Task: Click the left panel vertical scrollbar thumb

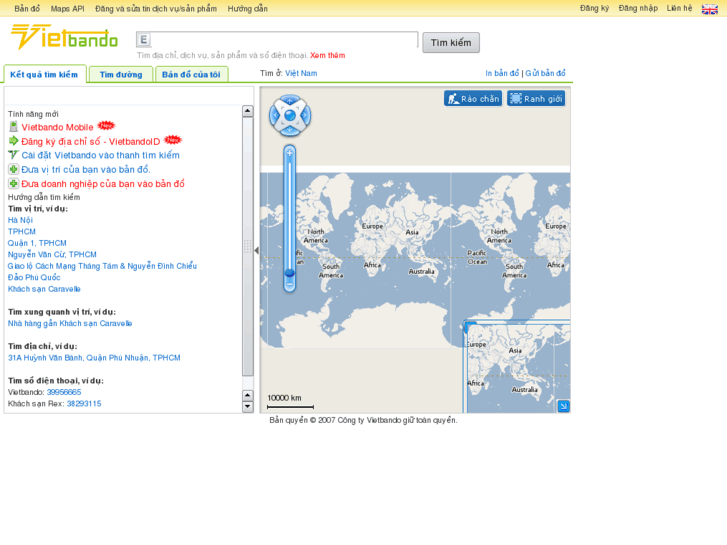Action: 248,246
